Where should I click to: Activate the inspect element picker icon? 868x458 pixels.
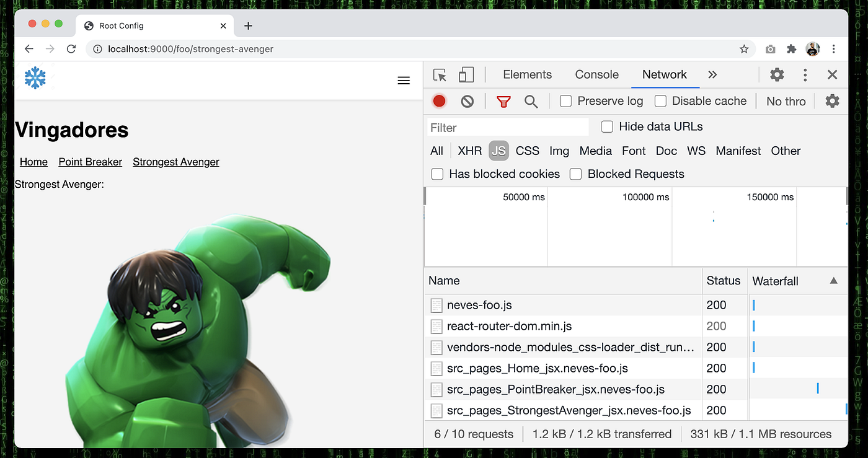(440, 75)
